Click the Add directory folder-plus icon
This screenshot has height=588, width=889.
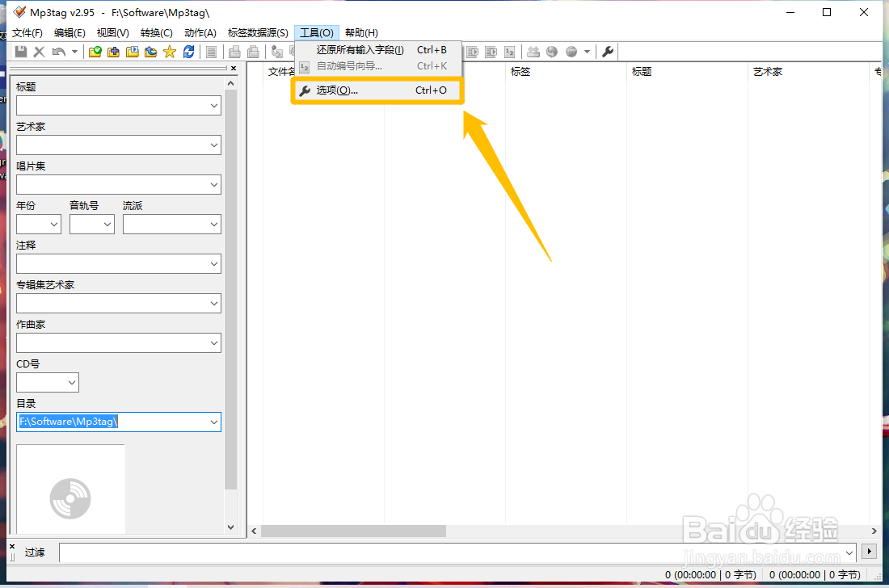113,52
